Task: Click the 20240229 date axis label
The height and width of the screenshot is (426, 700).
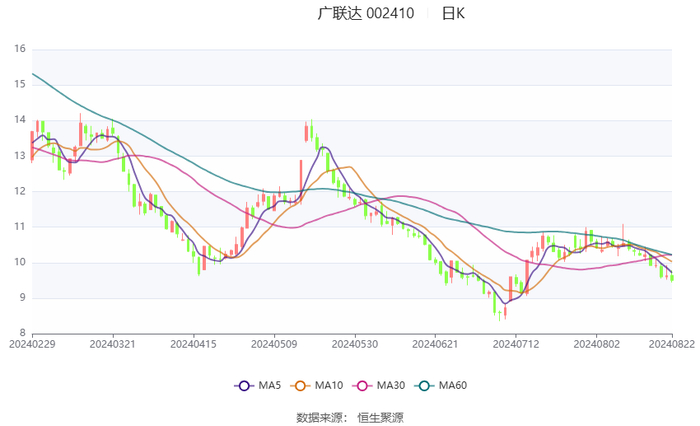Action: pos(32,344)
